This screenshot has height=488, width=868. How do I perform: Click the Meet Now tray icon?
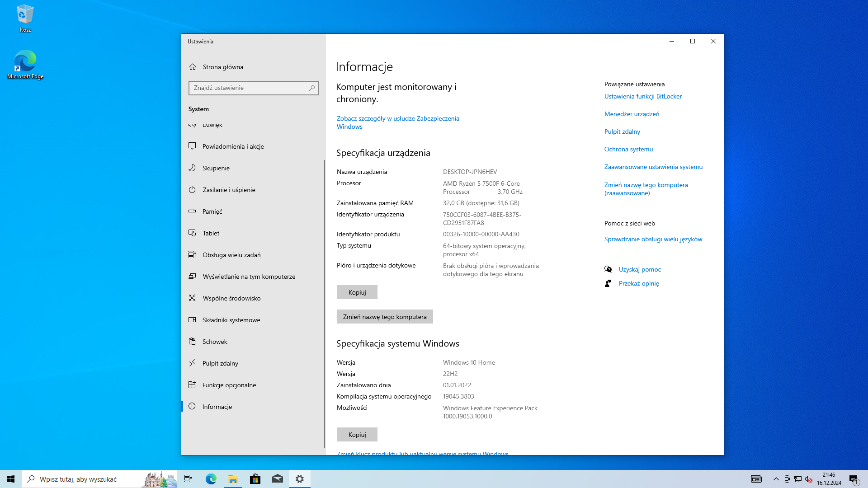pyautogui.click(x=787, y=479)
